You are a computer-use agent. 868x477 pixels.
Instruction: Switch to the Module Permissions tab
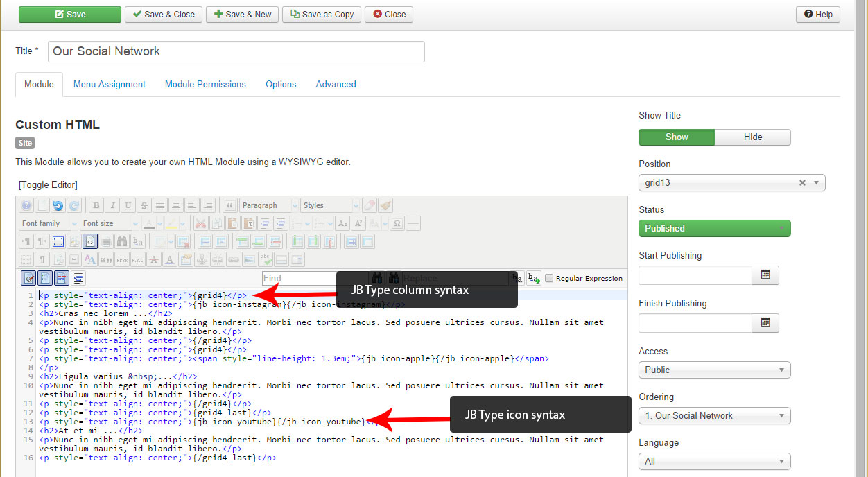point(205,84)
